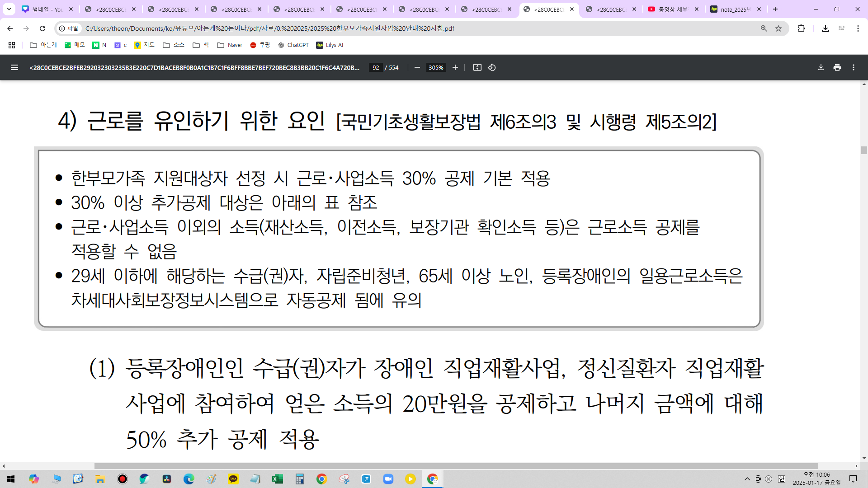This screenshot has height=488, width=868.
Task: Open Chrome extensions puzzle icon
Action: (801, 28)
